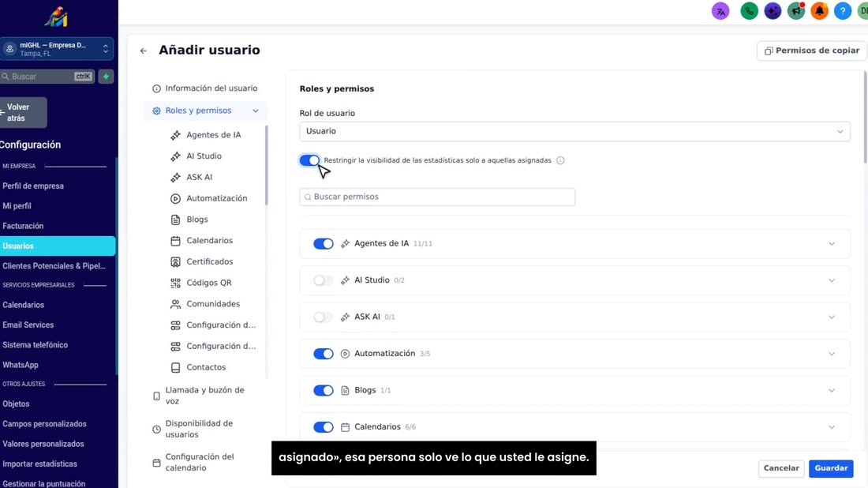Click the clock icon beside Disponibilidad de usuarios
This screenshot has height=488, width=868.
click(x=157, y=430)
